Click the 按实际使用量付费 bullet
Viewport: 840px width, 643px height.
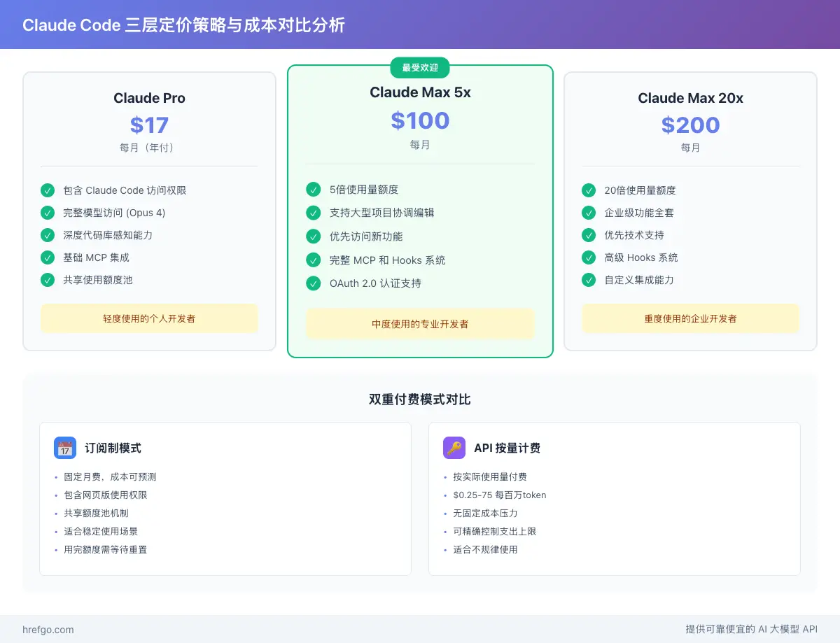click(x=490, y=476)
